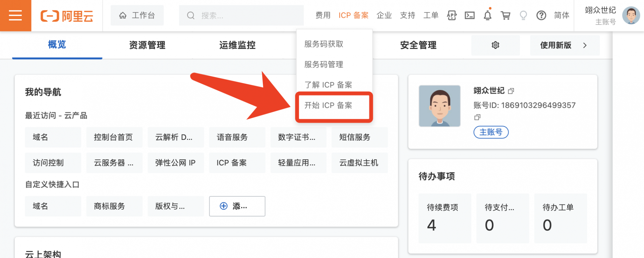Open the ICP 备案 top menu
Viewport: 644px width, 258px height.
pos(353,15)
